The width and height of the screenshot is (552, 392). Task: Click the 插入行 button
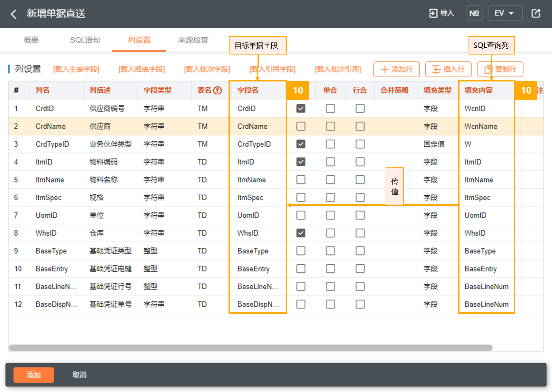coord(448,69)
